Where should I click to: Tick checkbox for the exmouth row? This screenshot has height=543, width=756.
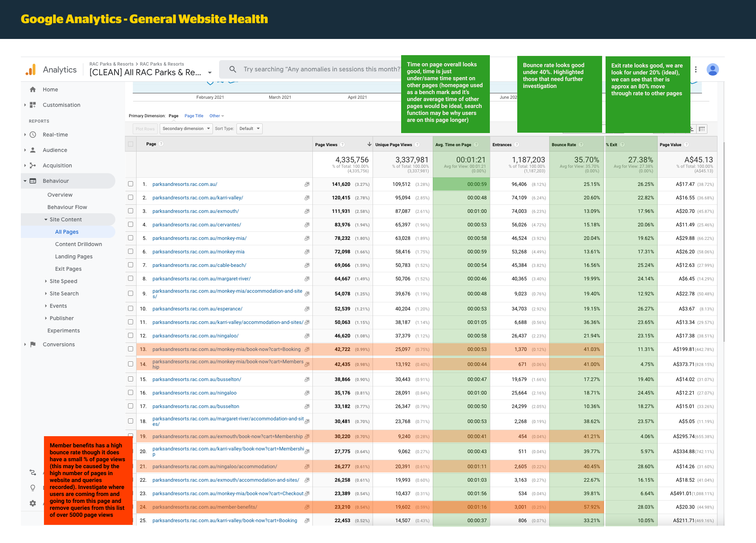(x=131, y=211)
